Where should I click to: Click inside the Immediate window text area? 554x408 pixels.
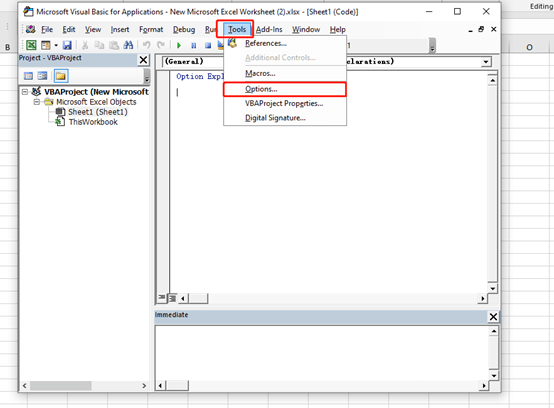click(322, 353)
